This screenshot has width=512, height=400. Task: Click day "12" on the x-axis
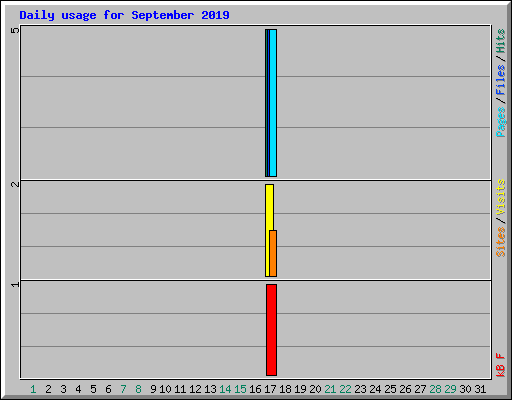195,389
